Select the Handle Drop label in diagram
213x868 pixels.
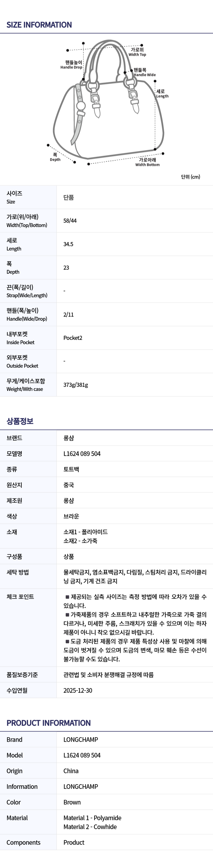point(71,65)
